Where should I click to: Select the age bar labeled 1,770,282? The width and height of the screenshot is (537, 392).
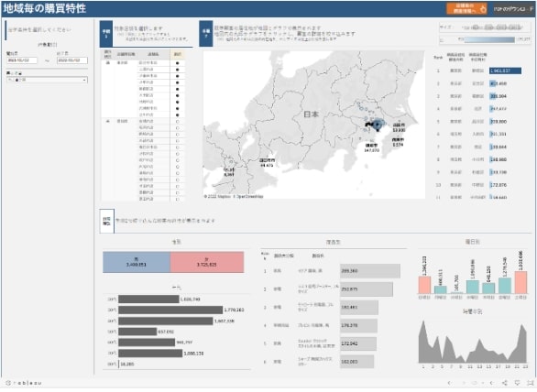coord(170,310)
